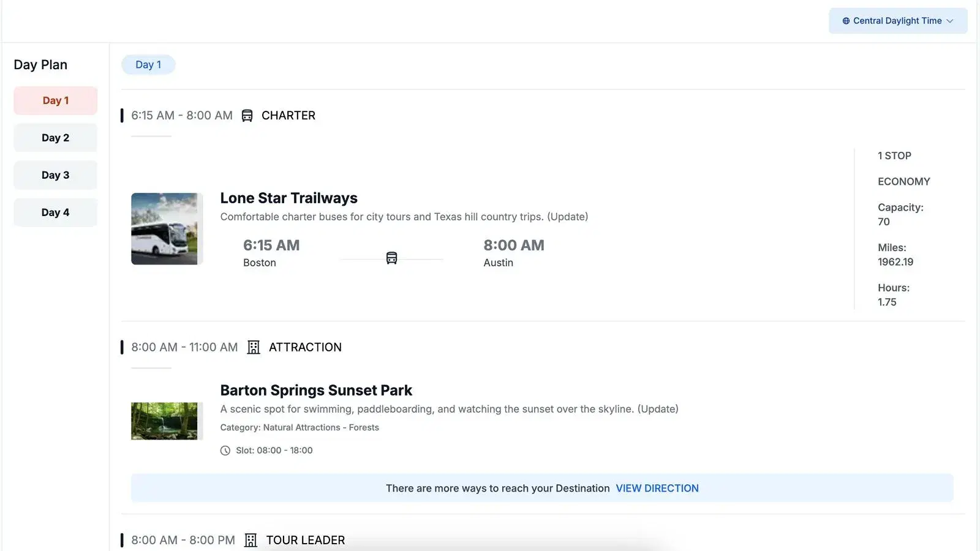Select the clock icon next to Slot times
Image resolution: width=980 pixels, height=551 pixels.
pyautogui.click(x=225, y=450)
